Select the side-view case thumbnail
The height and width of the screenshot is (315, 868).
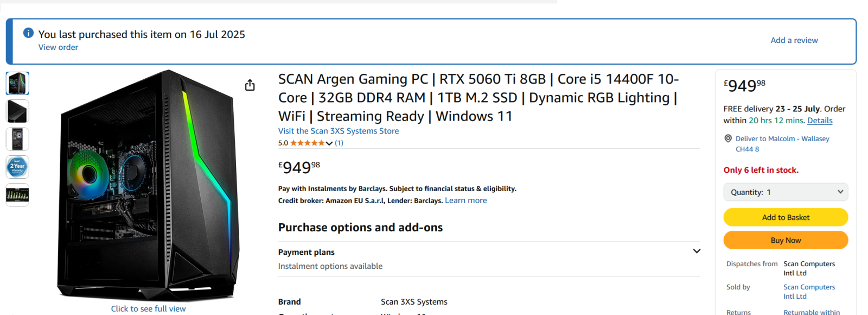pyautogui.click(x=17, y=111)
